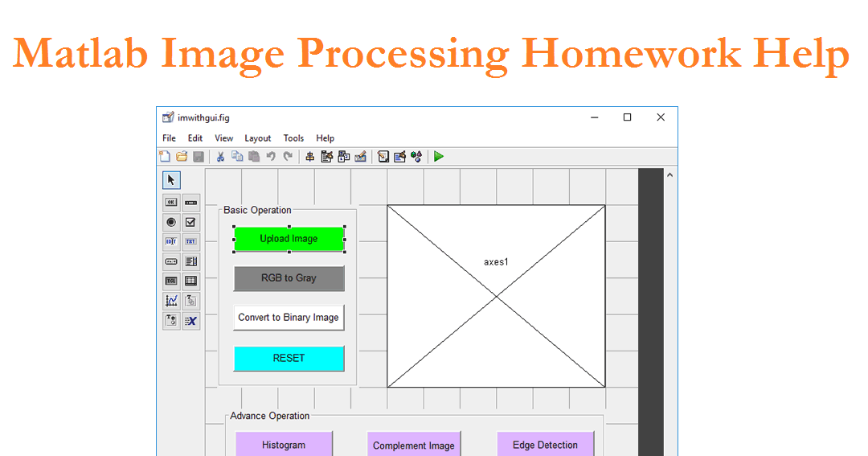The image size is (868, 456).
Task: Click the scroll-up arrow of the layout scrollbar
Action: coord(669,175)
